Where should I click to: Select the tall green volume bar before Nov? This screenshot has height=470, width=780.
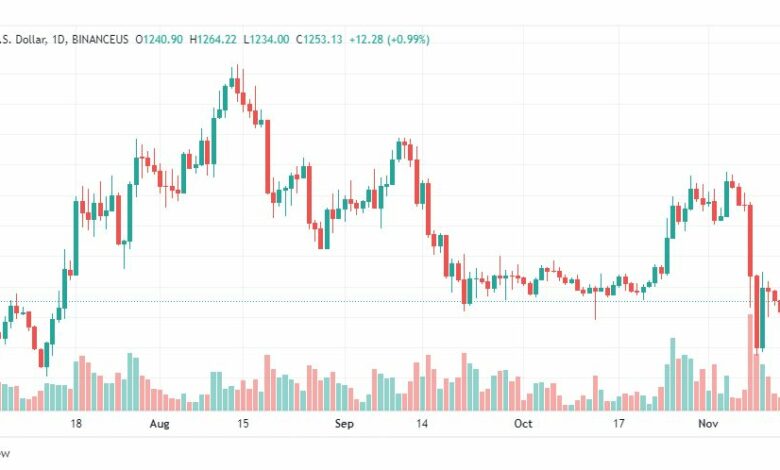point(673,375)
